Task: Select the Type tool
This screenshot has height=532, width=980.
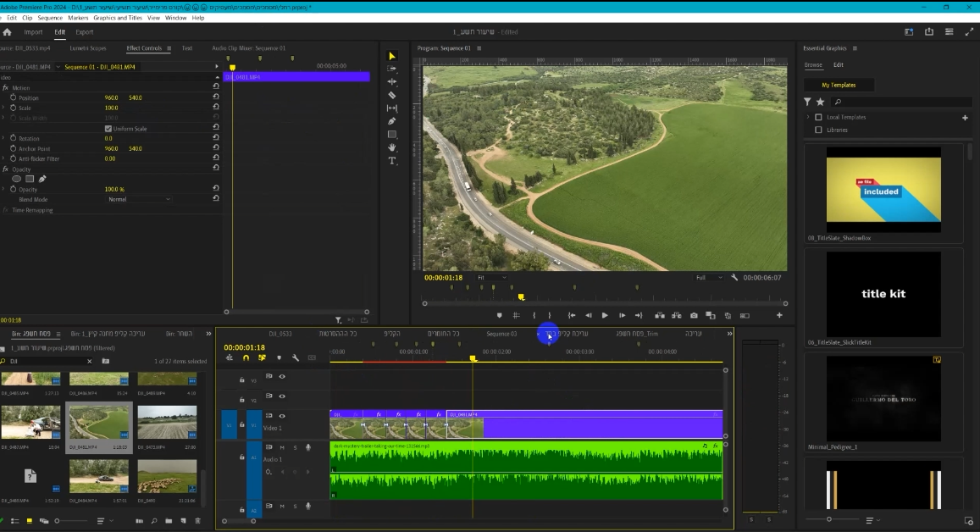Action: point(392,161)
